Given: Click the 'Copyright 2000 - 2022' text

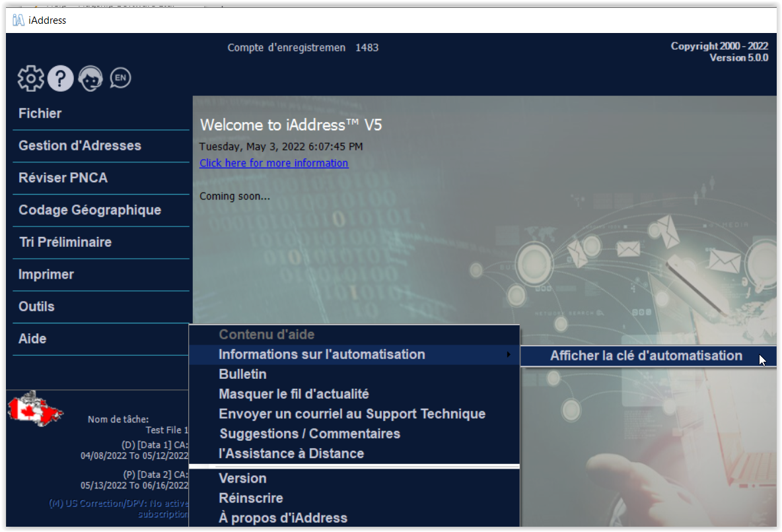Looking at the screenshot, I should pyautogui.click(x=719, y=46).
